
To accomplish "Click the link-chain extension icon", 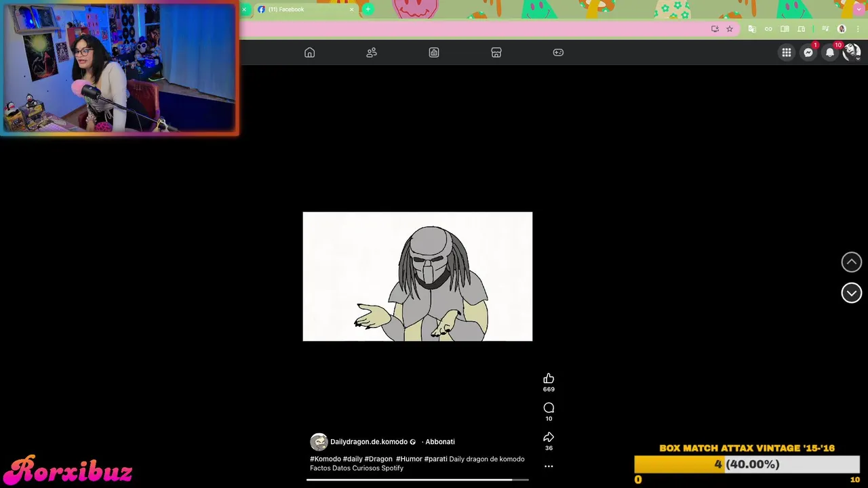I will [768, 29].
